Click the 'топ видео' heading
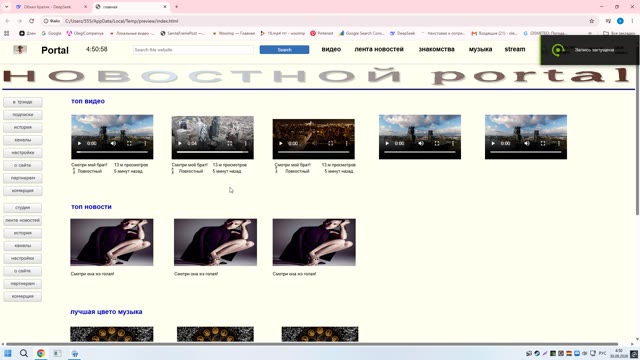This screenshot has width=640, height=360. pos(88,101)
